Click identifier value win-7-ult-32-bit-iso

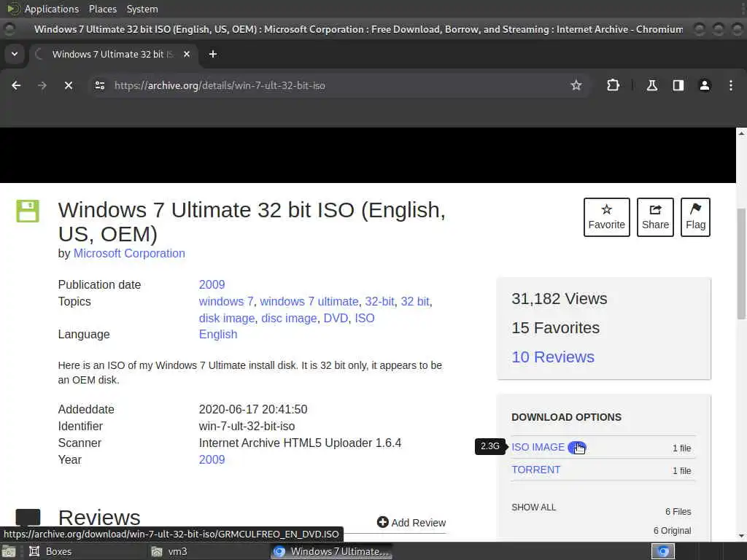point(247,426)
